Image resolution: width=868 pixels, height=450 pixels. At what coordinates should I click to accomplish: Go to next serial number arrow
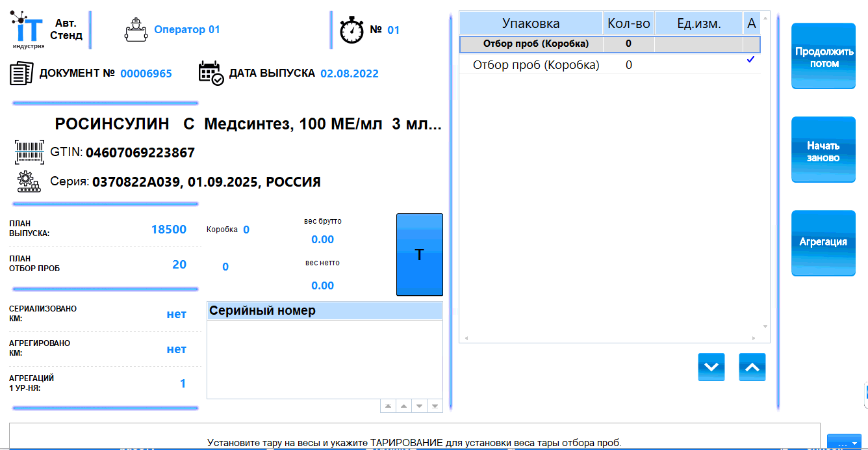pyautogui.click(x=419, y=406)
